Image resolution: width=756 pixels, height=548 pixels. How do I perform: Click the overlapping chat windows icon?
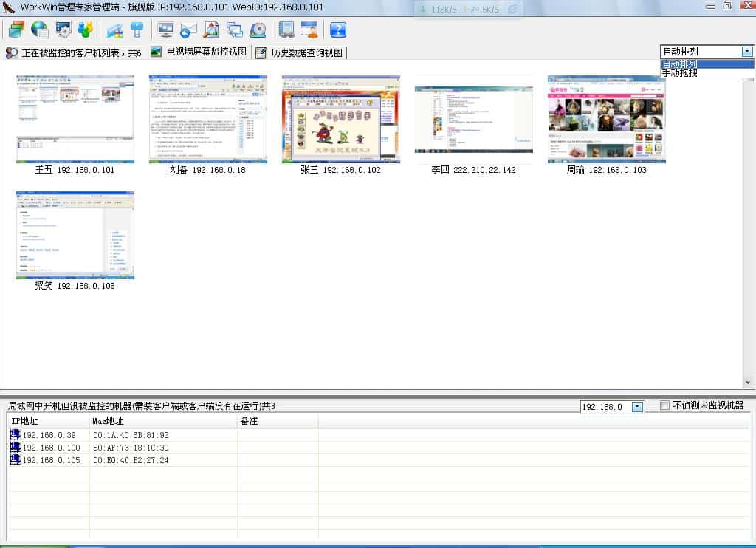[x=234, y=30]
